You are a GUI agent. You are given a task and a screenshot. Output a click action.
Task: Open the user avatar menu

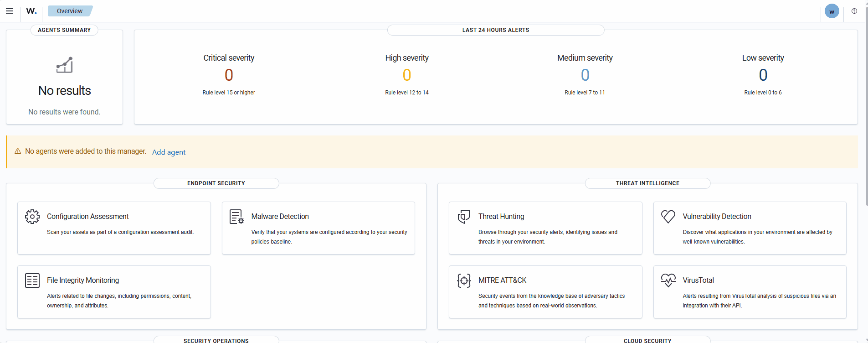click(832, 11)
